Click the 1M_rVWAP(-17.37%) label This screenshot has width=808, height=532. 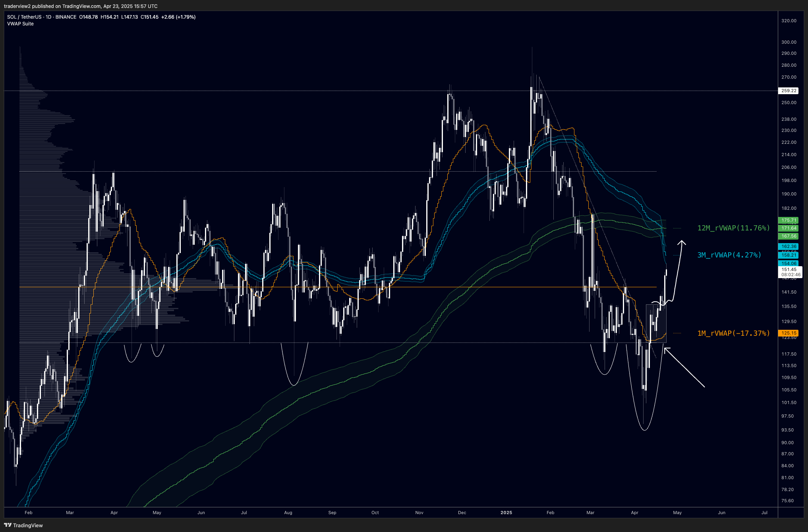click(733, 333)
